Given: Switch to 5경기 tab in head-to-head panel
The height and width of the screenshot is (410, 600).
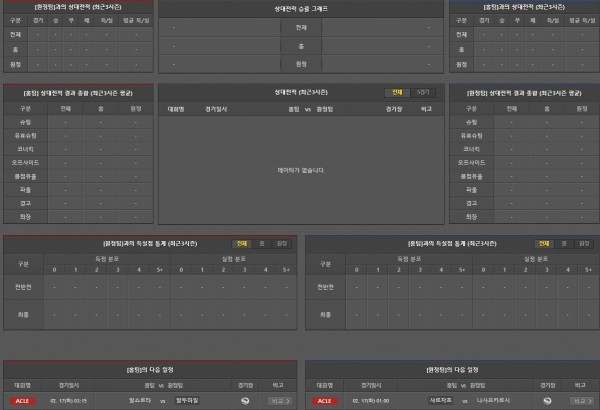Looking at the screenshot, I should click(423, 92).
